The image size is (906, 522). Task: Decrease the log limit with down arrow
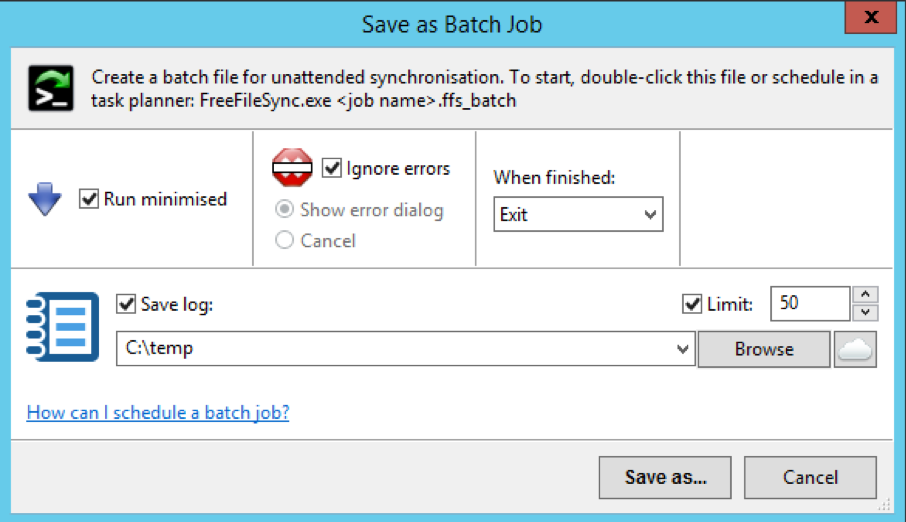865,312
